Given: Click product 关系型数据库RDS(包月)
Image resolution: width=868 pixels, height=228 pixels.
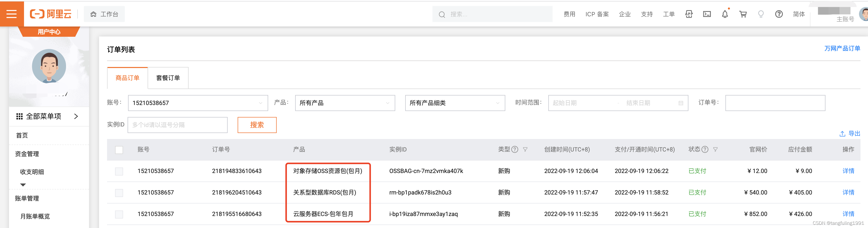Looking at the screenshot, I should [x=324, y=192].
